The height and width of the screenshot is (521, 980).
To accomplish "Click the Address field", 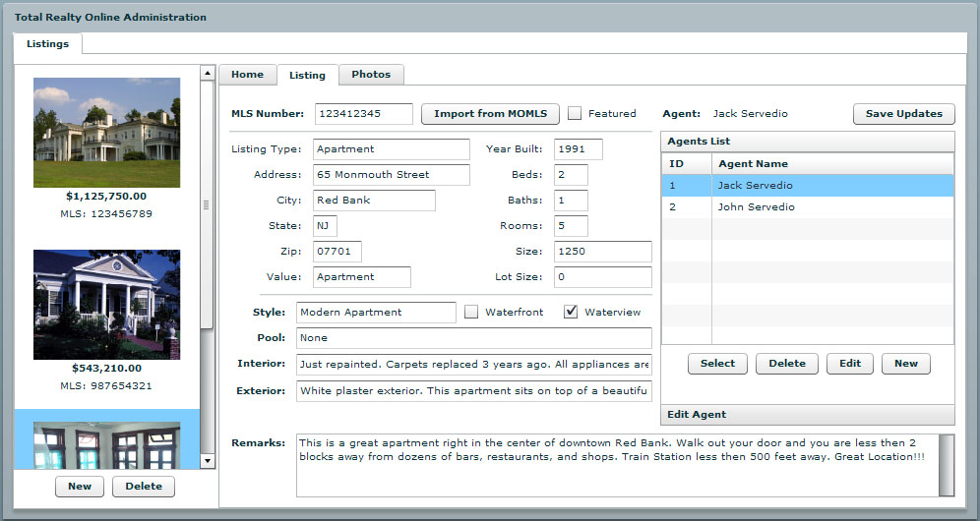I will (392, 175).
